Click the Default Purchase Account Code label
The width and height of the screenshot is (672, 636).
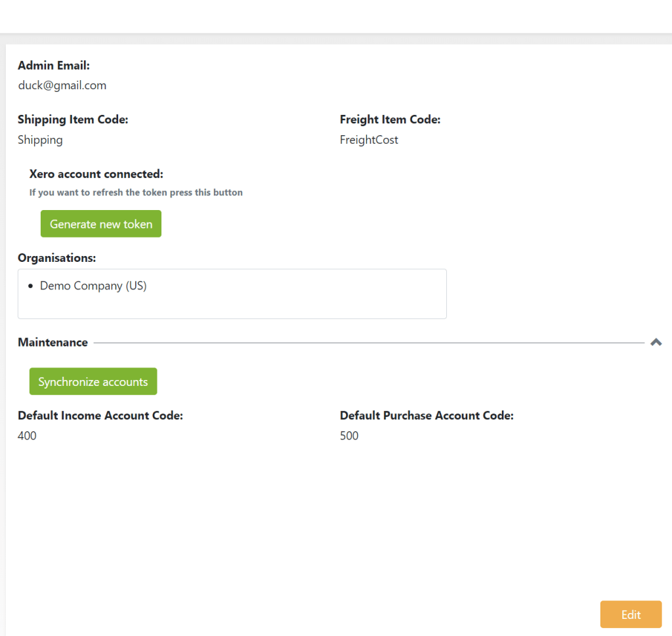point(427,415)
